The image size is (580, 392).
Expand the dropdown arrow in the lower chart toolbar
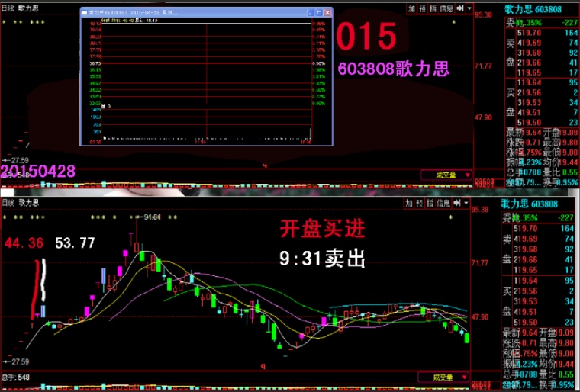click(466, 203)
